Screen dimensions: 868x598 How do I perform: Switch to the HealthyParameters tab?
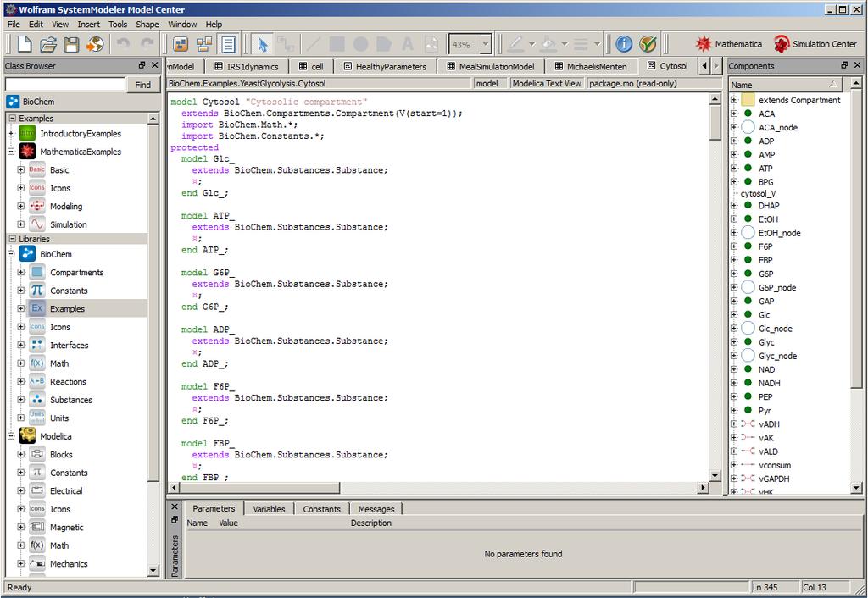[x=386, y=66]
